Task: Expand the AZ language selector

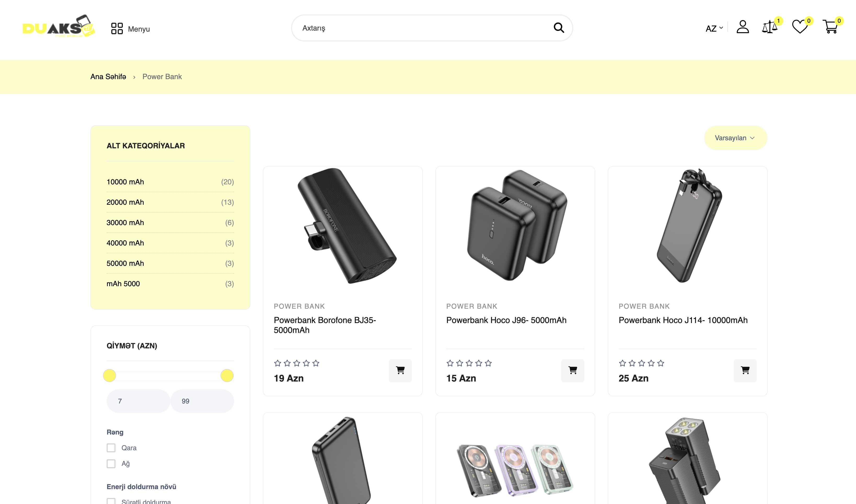Action: (714, 28)
